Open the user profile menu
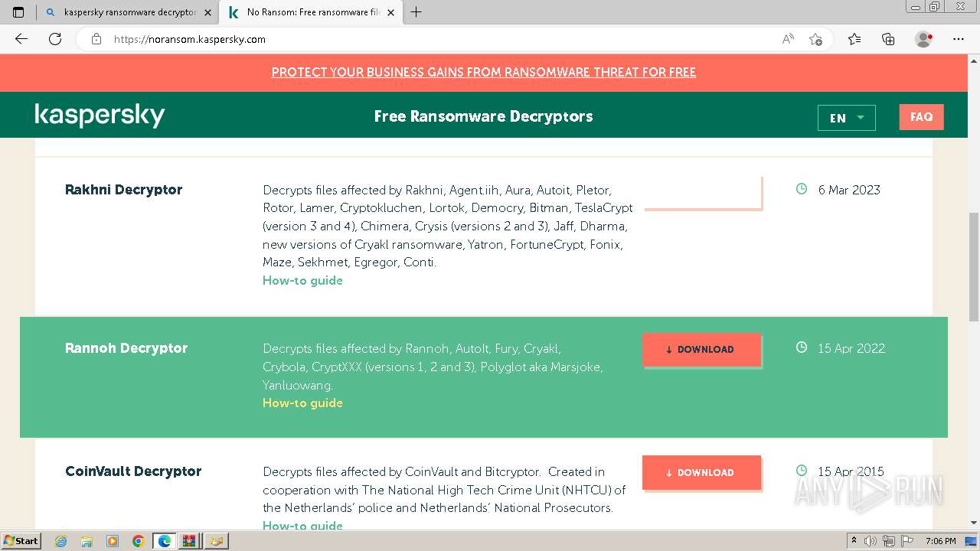 tap(924, 39)
